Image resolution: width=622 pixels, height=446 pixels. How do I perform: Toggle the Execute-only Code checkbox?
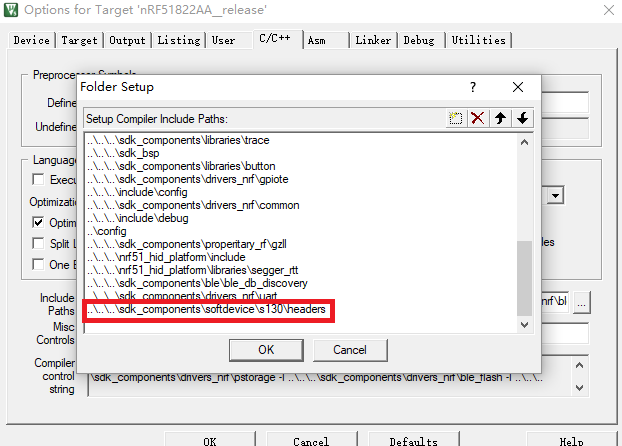[38, 179]
